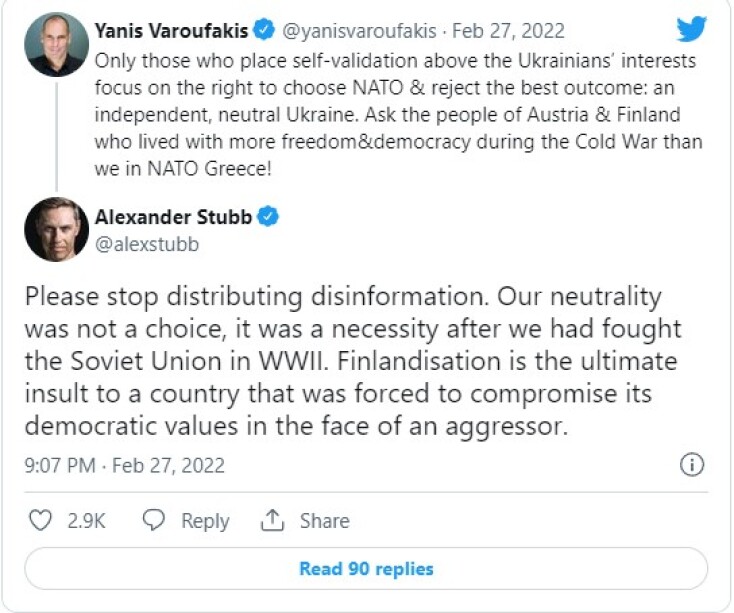This screenshot has height=613, width=734.
Task: Click the Share text label
Action: click(324, 521)
